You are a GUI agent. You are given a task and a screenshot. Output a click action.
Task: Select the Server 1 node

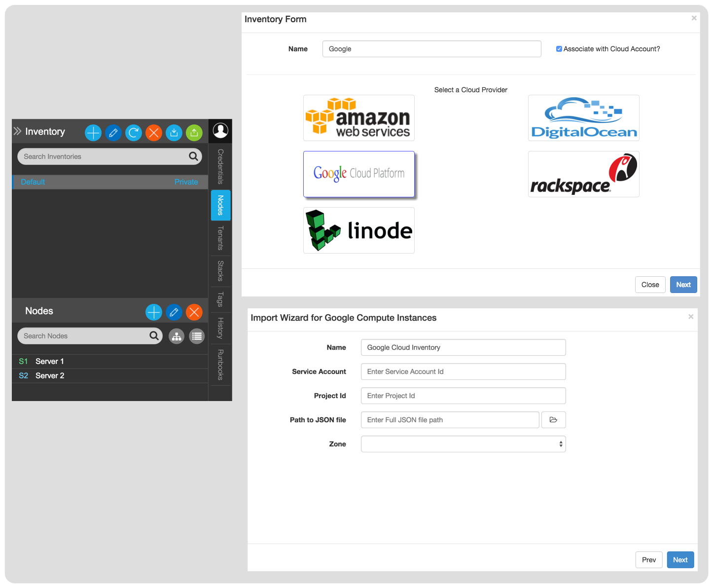(110, 362)
